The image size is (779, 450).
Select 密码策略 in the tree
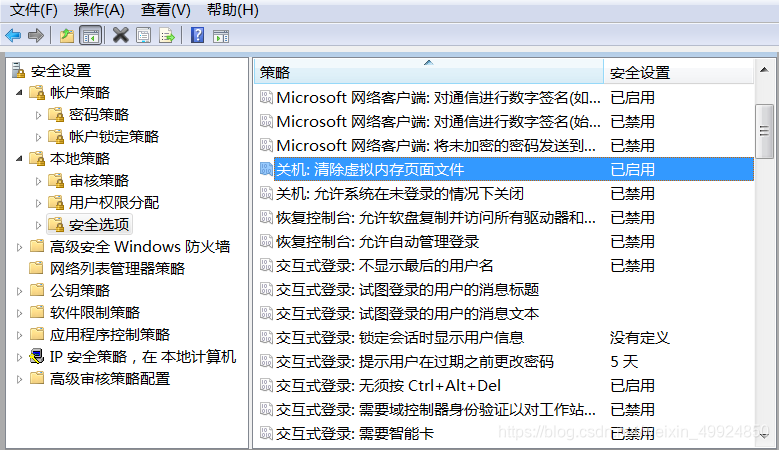click(99, 115)
